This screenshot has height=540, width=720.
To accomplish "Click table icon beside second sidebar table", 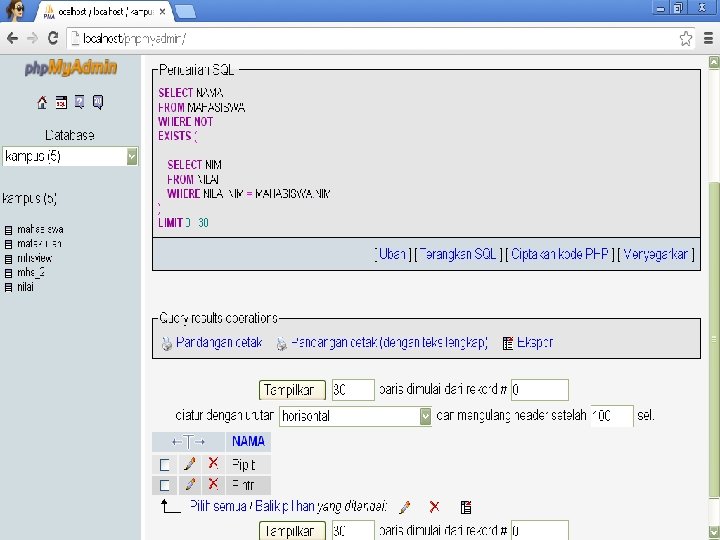I will pos(8,244).
